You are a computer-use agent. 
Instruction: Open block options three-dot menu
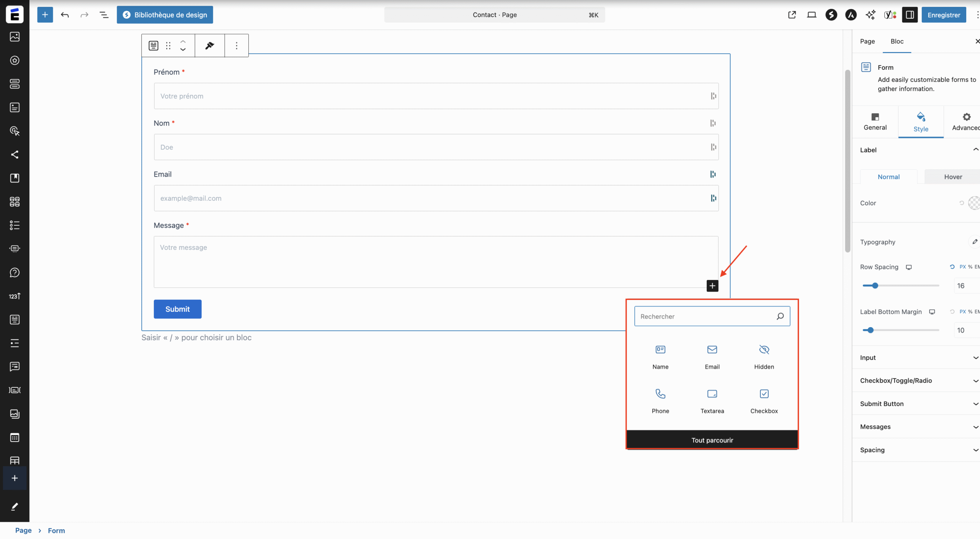pyautogui.click(x=237, y=46)
